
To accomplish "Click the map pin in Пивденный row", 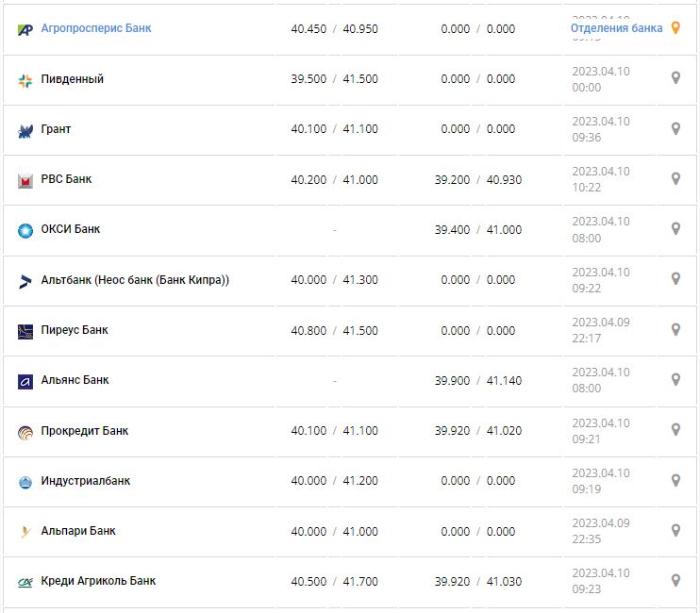I will click(x=675, y=78).
